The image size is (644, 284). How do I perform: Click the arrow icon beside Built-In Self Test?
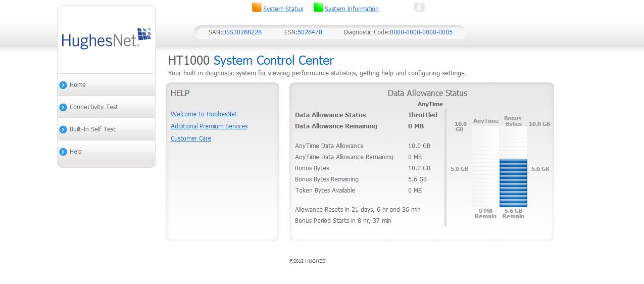(63, 129)
